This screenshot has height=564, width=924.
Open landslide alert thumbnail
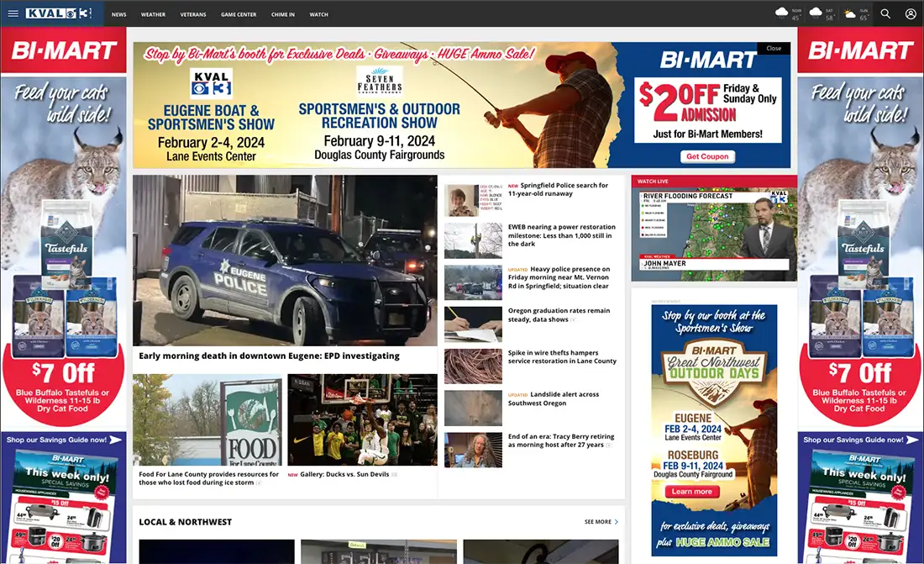[473, 409]
